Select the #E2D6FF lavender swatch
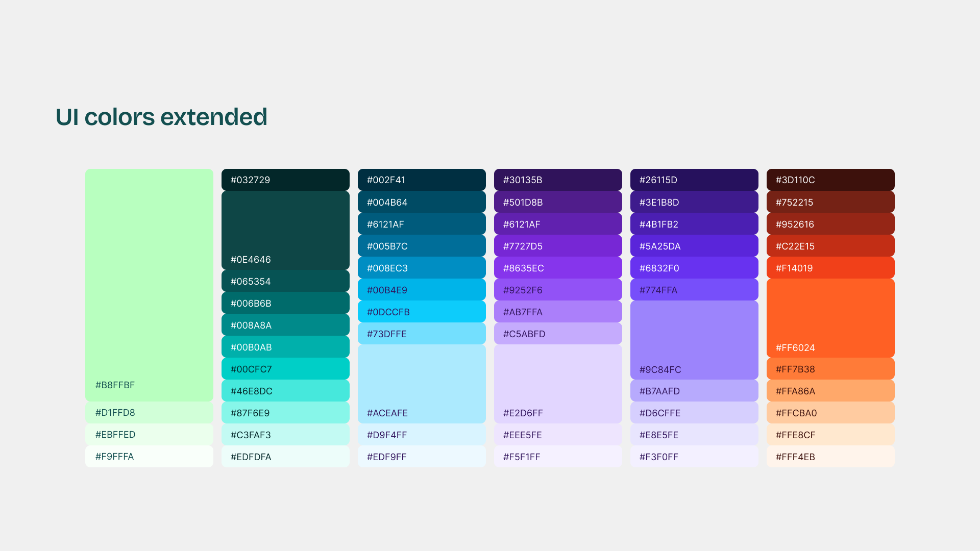This screenshot has height=551, width=980. (558, 384)
